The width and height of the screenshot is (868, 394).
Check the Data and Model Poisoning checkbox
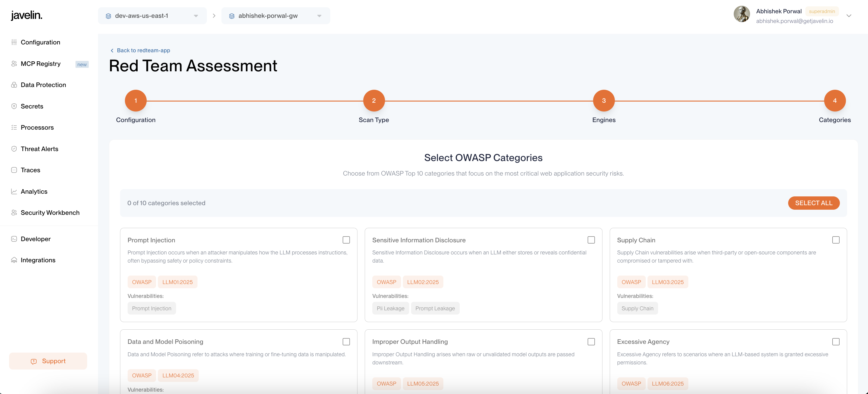coord(346,341)
